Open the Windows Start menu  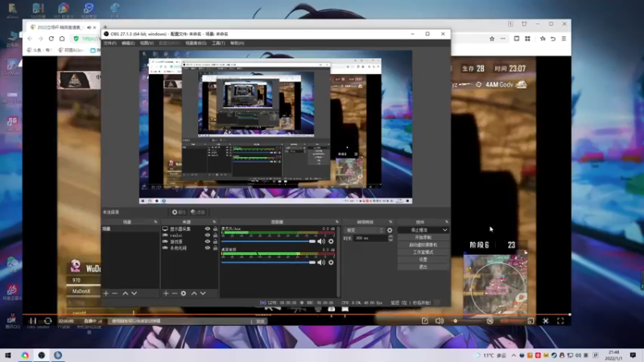8,355
